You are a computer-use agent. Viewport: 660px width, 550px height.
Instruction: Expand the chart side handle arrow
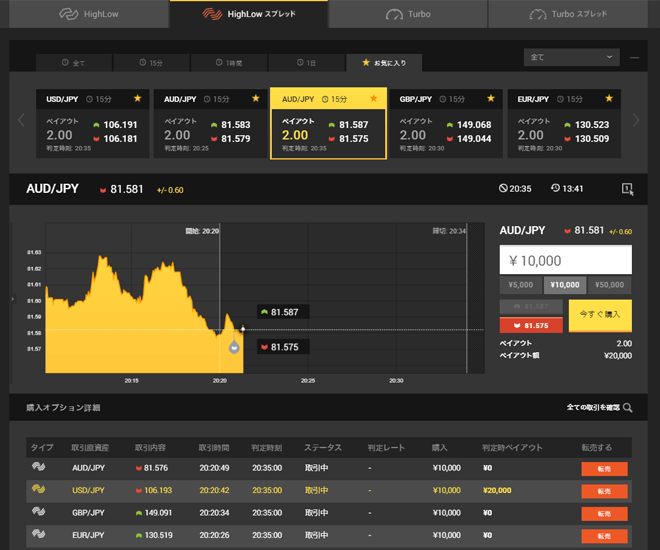13,299
